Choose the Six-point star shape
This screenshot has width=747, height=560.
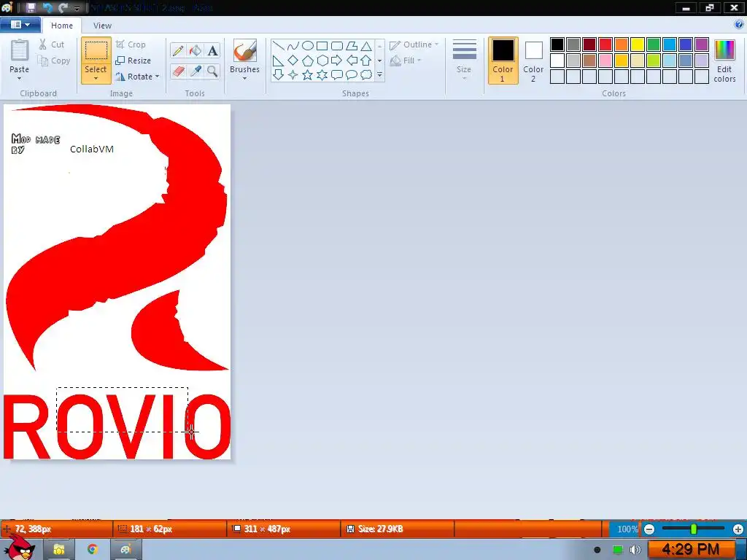click(x=322, y=75)
